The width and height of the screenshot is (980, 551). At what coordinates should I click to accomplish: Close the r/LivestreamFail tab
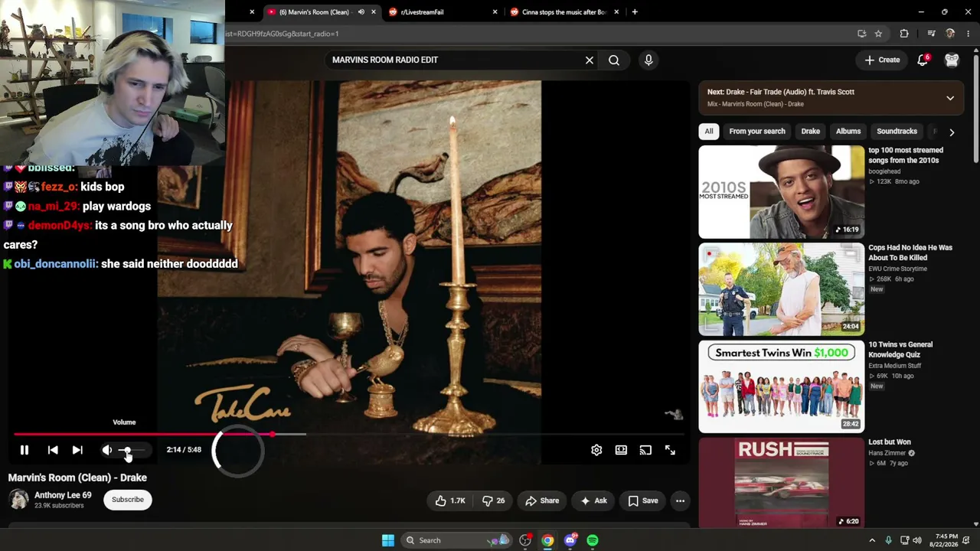495,12
